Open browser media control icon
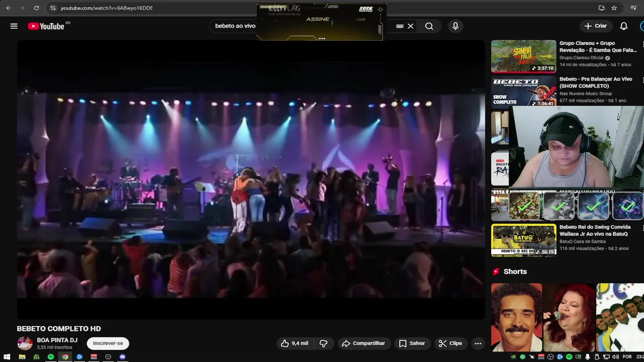This screenshot has height=362, width=644. (x=633, y=8)
